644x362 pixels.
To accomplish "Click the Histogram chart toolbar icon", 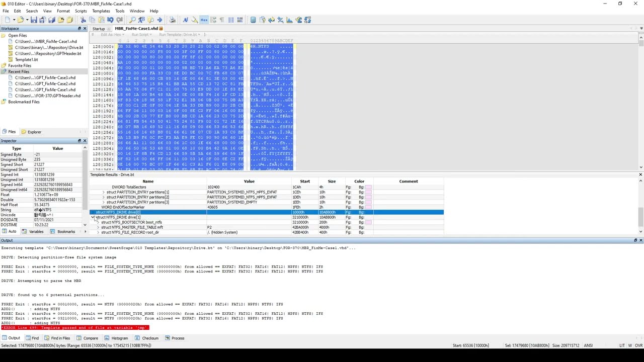I will (289, 20).
